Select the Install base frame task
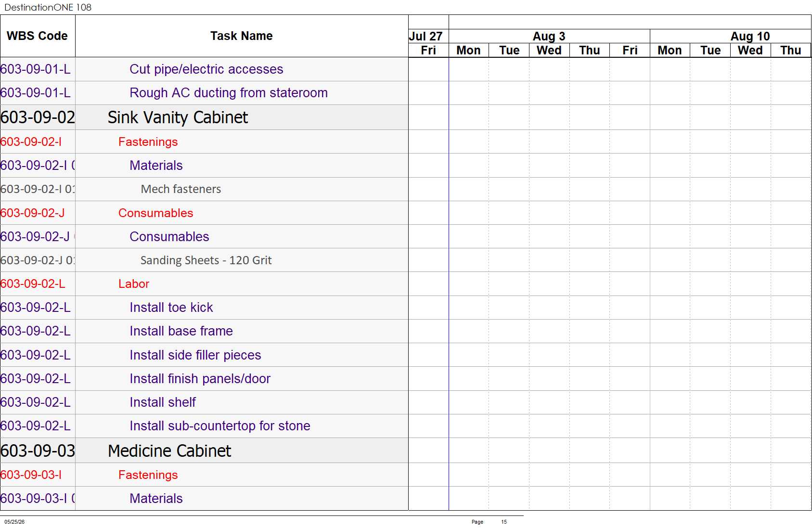 click(181, 331)
